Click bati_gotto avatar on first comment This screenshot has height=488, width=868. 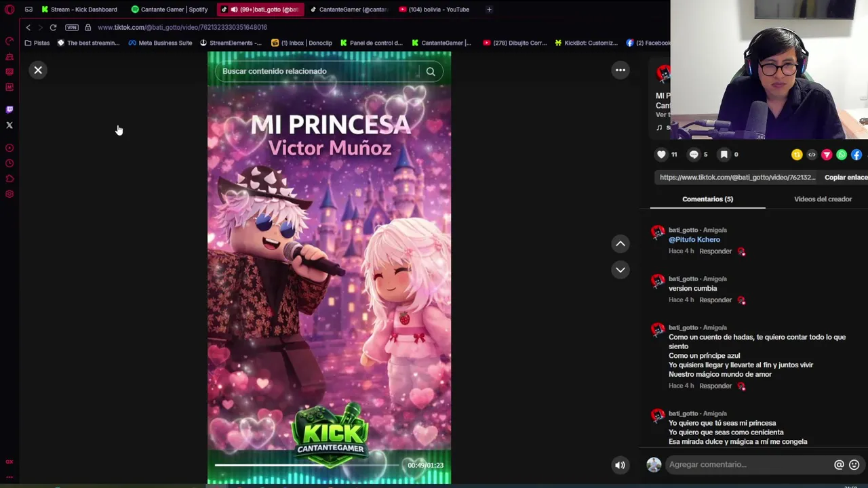pos(657,232)
